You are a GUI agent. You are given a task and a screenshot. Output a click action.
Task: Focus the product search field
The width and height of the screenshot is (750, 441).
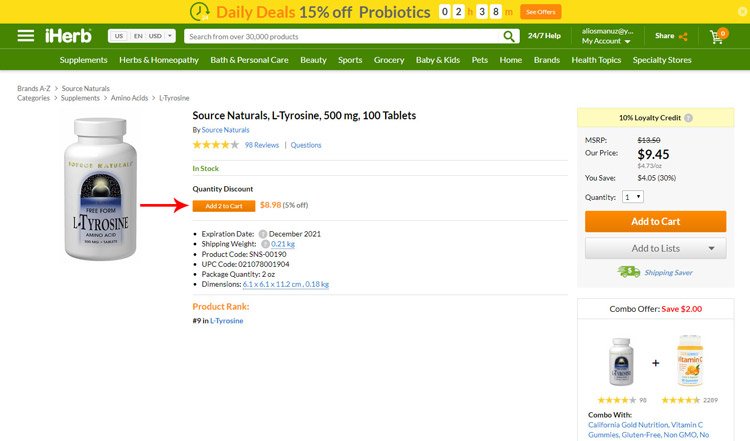(342, 36)
